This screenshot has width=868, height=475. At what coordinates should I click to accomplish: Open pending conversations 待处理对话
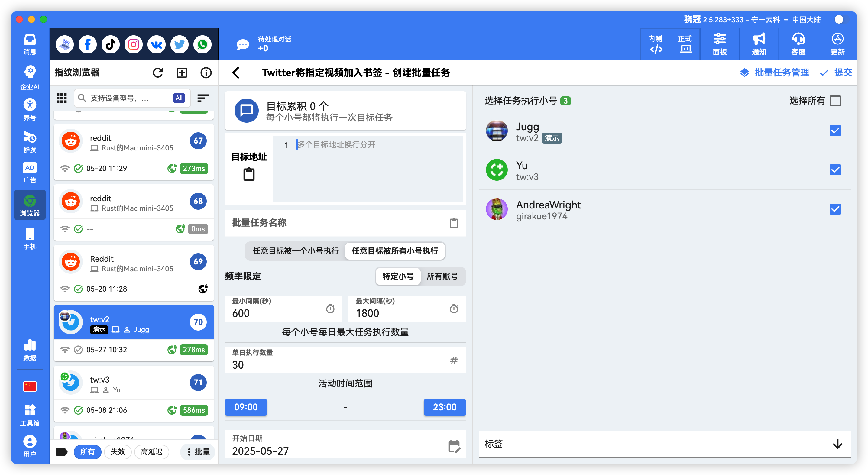pos(264,44)
